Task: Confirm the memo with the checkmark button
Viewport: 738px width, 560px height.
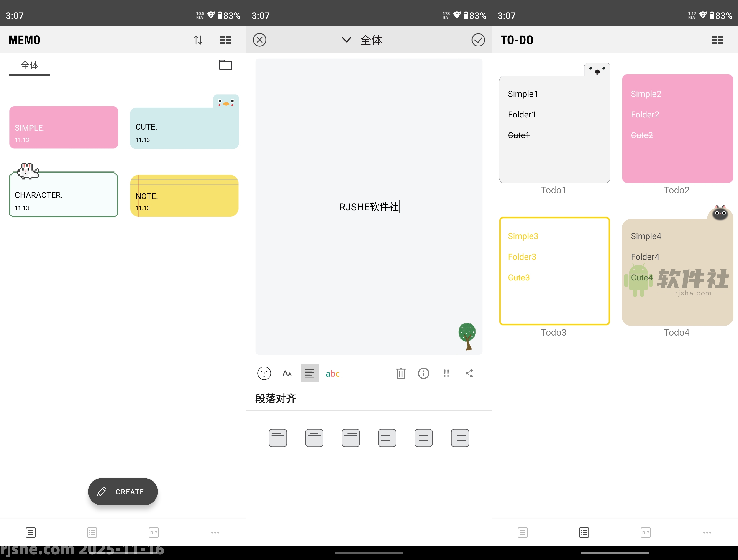Action: coord(478,40)
